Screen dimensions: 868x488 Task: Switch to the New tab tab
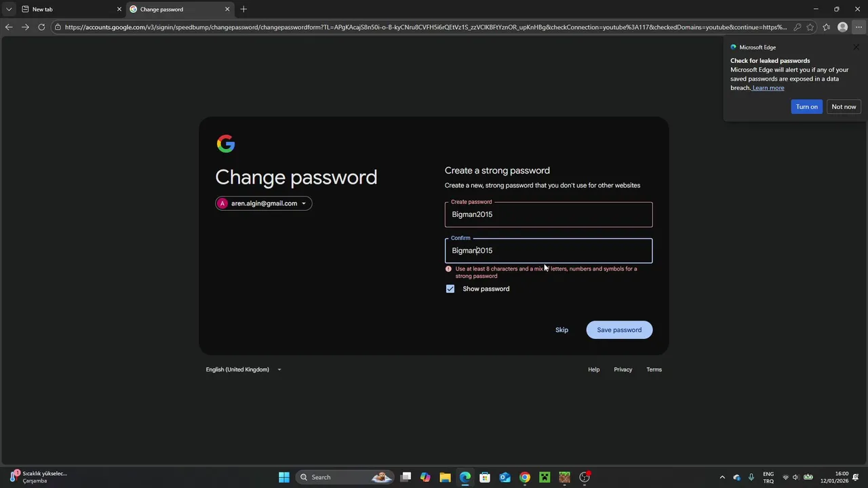71,9
